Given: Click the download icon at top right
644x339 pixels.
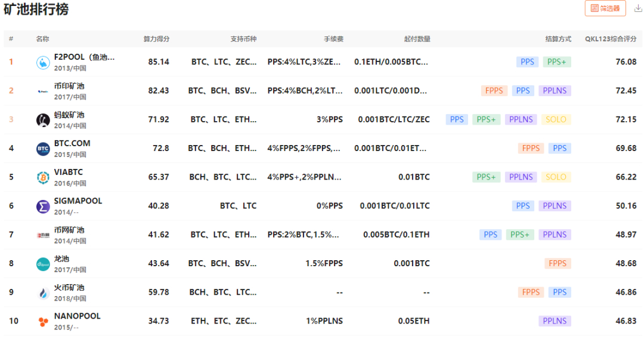Looking at the screenshot, I should [x=637, y=8].
